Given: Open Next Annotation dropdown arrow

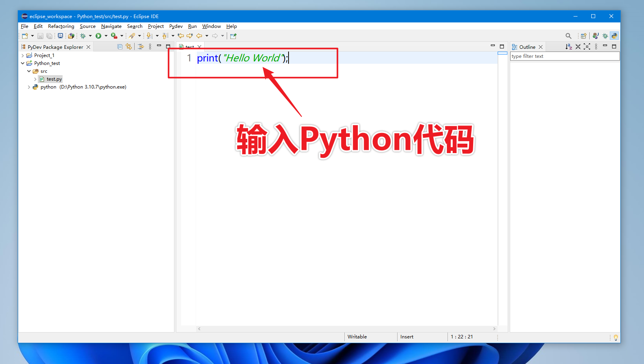Looking at the screenshot, I should click(157, 36).
